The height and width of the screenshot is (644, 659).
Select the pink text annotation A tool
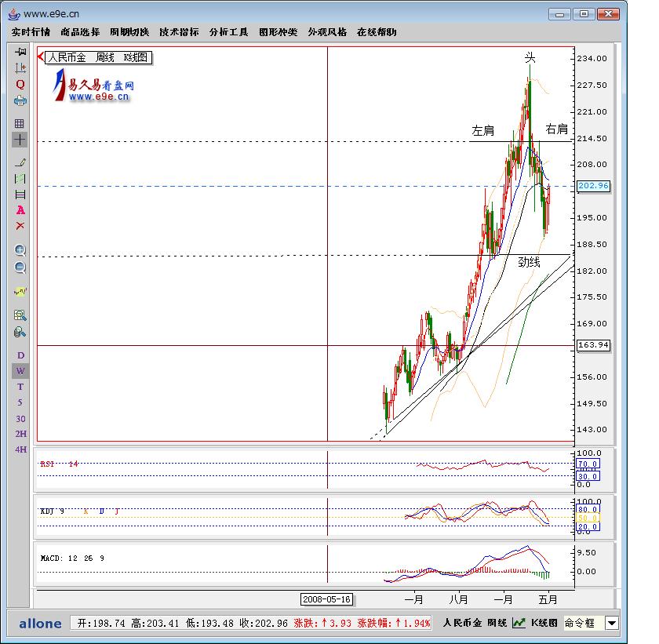click(x=20, y=210)
